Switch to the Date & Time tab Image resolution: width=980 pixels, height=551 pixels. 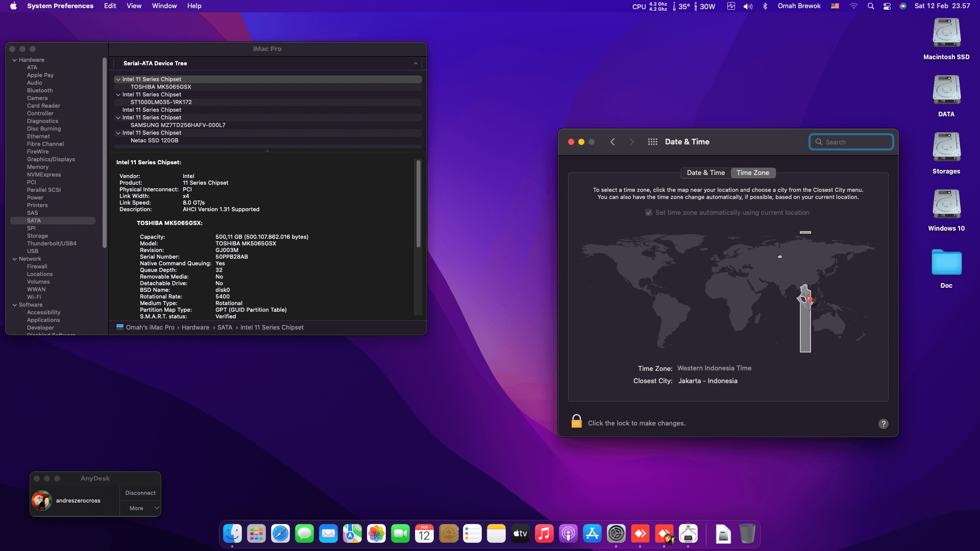coord(706,173)
